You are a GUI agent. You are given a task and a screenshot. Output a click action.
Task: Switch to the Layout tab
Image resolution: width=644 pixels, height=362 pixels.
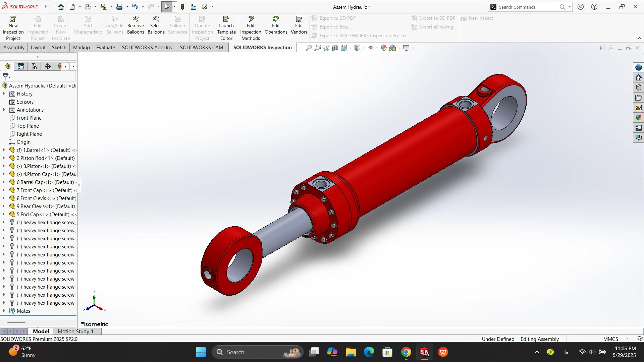[38, 48]
